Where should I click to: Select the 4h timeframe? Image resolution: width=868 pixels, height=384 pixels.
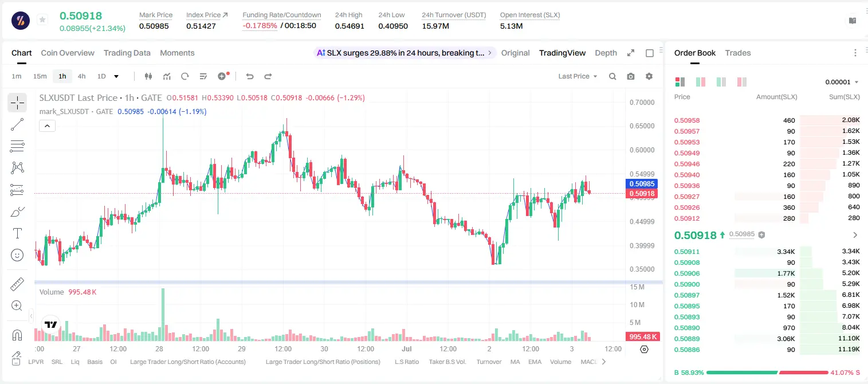(x=81, y=76)
